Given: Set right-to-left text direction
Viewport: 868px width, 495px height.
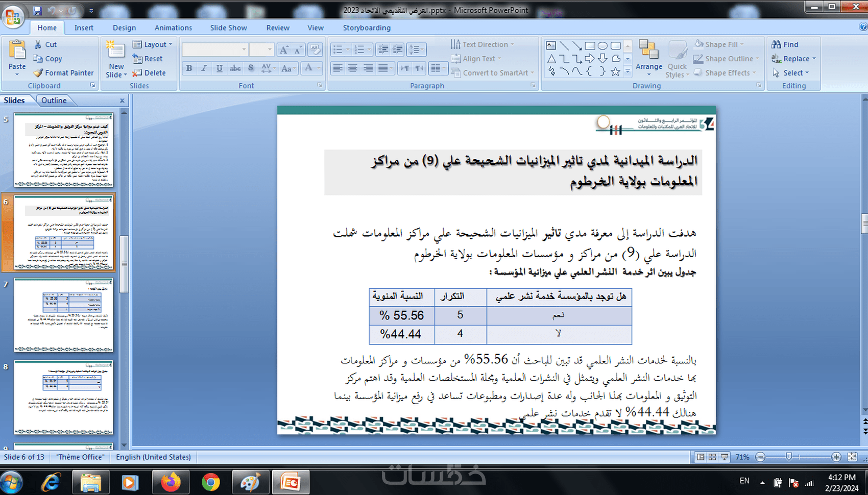Looking at the screenshot, I should point(419,68).
